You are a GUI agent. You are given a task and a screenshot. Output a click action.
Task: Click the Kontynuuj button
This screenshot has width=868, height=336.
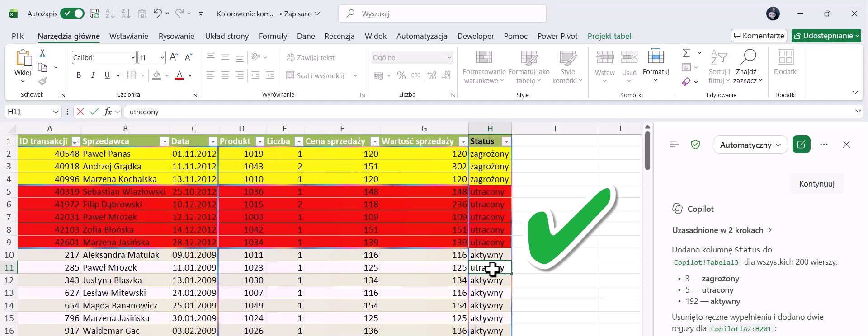point(816,184)
